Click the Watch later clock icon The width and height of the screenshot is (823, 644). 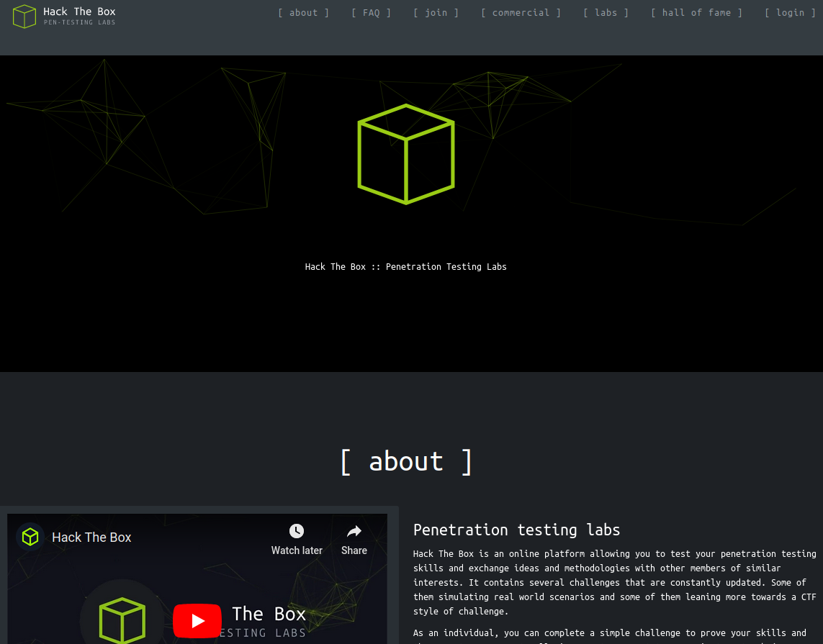pyautogui.click(x=297, y=531)
